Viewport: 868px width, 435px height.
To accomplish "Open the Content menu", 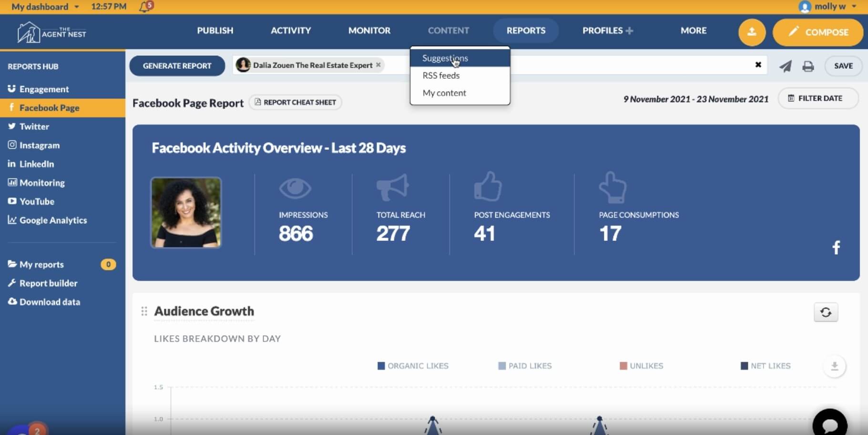I will [x=449, y=31].
